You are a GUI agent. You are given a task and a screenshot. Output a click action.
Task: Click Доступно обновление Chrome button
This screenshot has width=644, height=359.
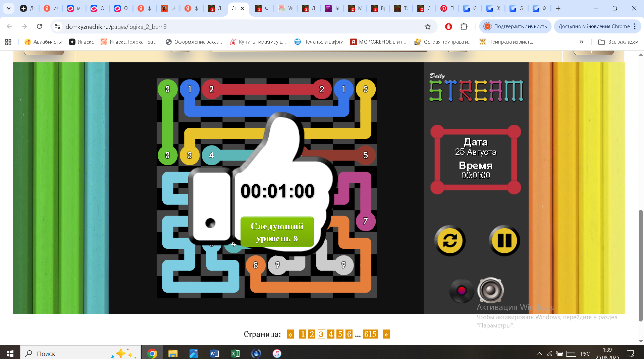[594, 26]
